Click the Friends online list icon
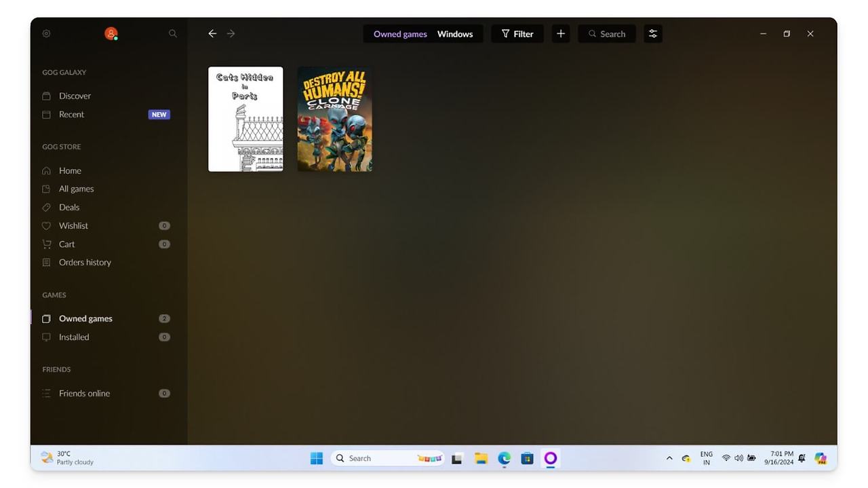The image size is (868, 488). click(46, 393)
